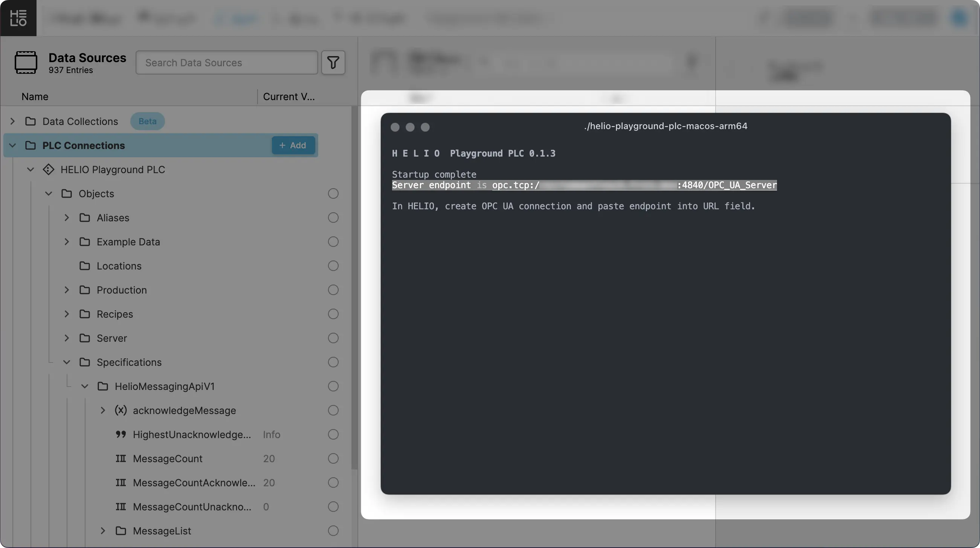
Task: Expand the MessageList folder
Action: pos(103,531)
